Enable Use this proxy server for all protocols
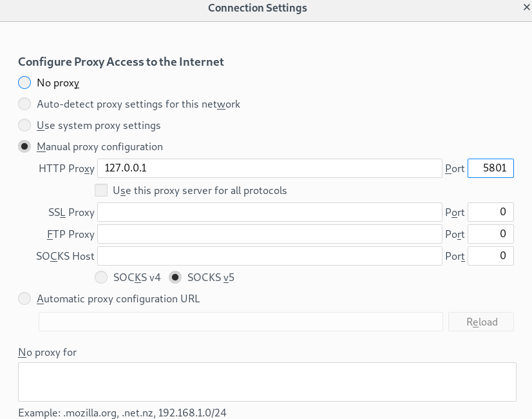Image resolution: width=532 pixels, height=419 pixels. pyautogui.click(x=101, y=190)
